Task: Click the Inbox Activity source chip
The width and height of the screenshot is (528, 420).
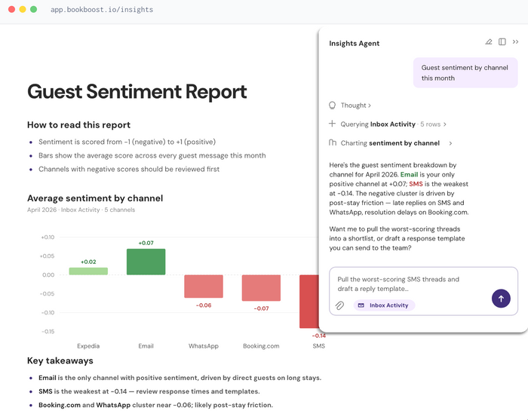Action: click(x=384, y=305)
